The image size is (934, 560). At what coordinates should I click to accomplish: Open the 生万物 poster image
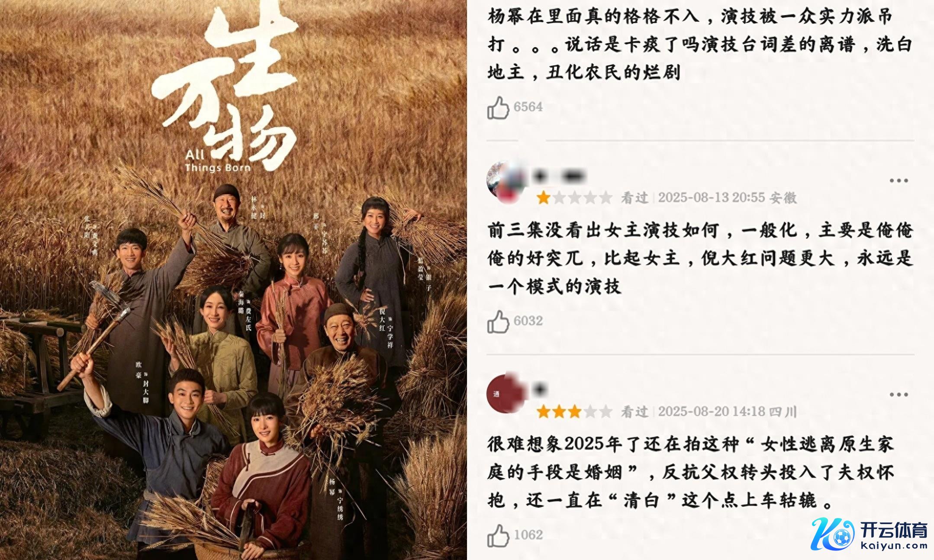point(233,280)
